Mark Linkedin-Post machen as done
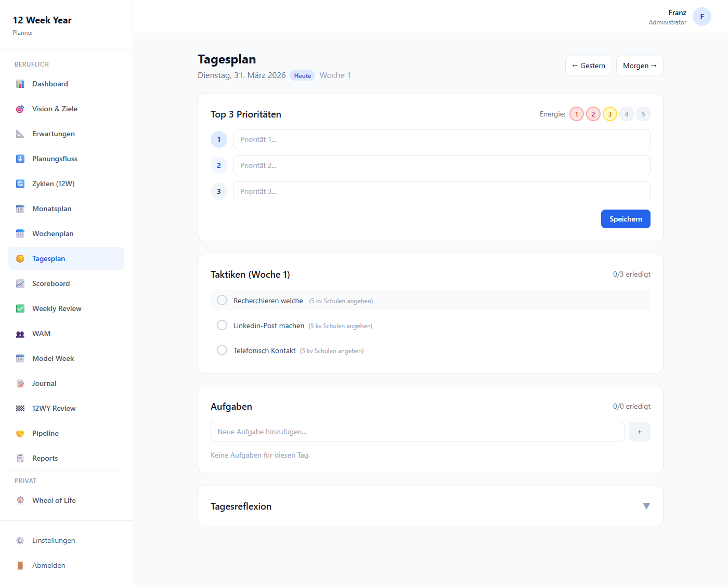 point(222,325)
